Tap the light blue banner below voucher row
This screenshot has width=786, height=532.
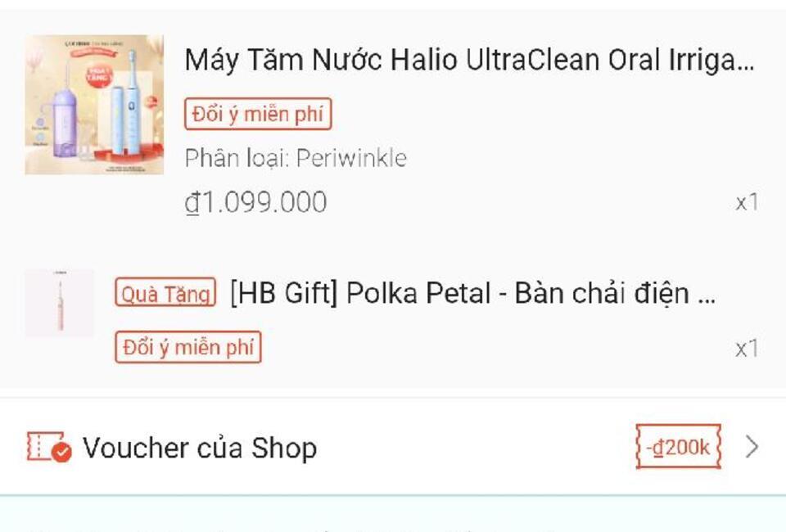[393, 514]
